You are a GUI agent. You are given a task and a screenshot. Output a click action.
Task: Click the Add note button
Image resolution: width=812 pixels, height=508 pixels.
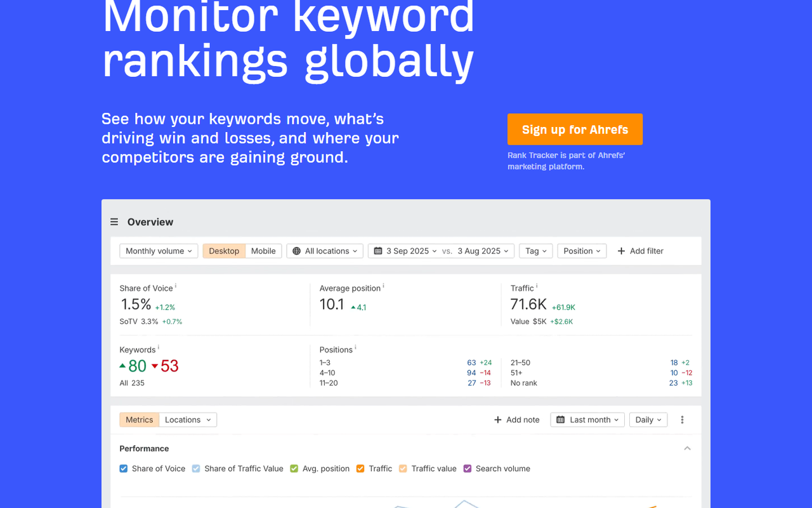point(516,420)
